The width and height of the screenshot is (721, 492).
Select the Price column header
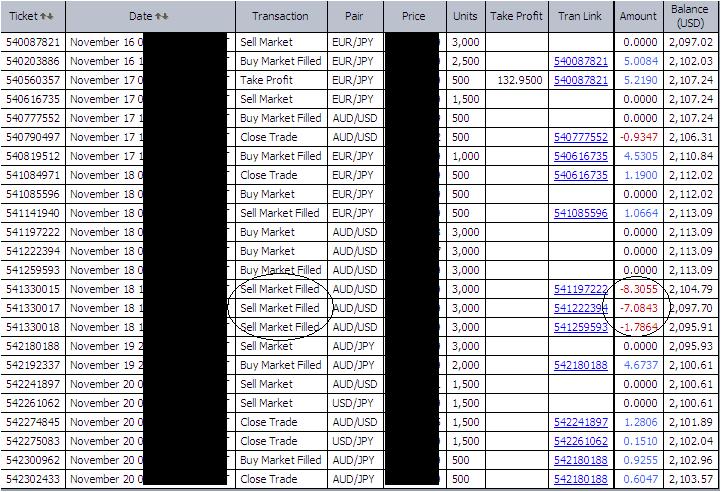(413, 16)
